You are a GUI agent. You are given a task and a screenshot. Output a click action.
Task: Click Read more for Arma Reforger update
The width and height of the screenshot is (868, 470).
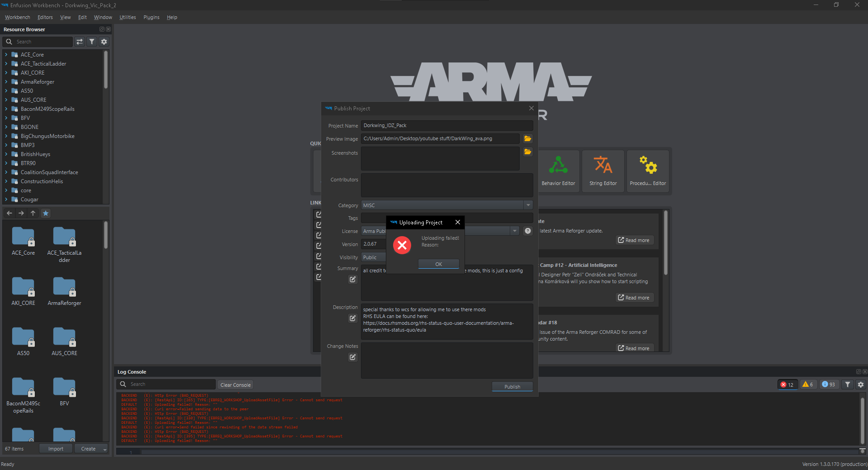click(x=634, y=240)
